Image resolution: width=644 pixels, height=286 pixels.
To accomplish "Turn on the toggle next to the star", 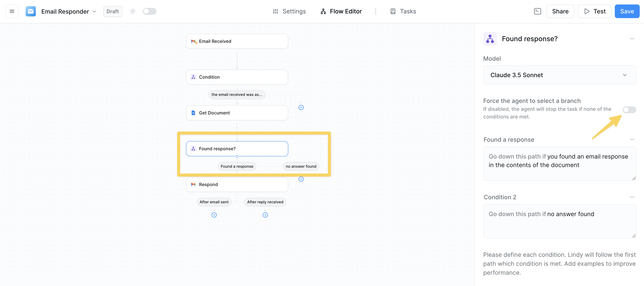I will pyautogui.click(x=149, y=11).
